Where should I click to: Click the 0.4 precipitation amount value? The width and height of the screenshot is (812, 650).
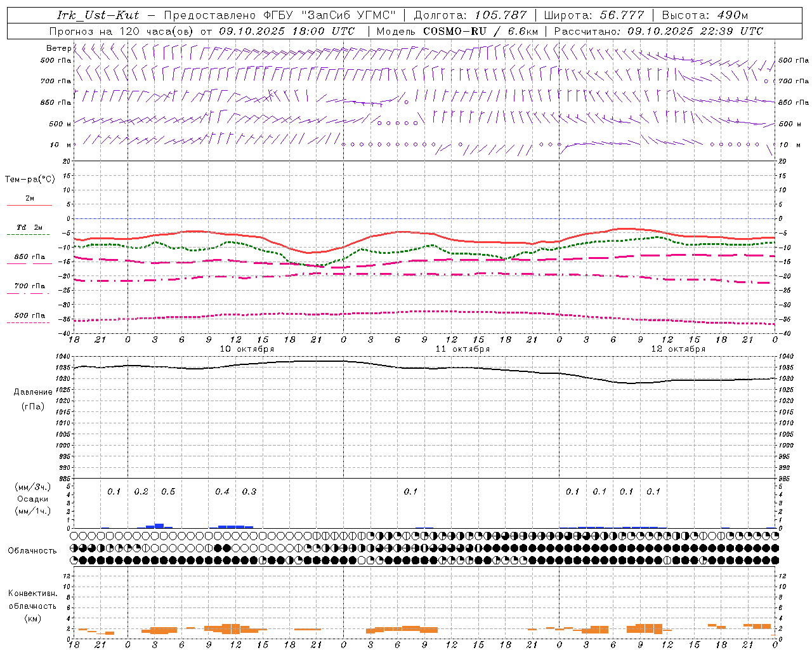pos(222,492)
